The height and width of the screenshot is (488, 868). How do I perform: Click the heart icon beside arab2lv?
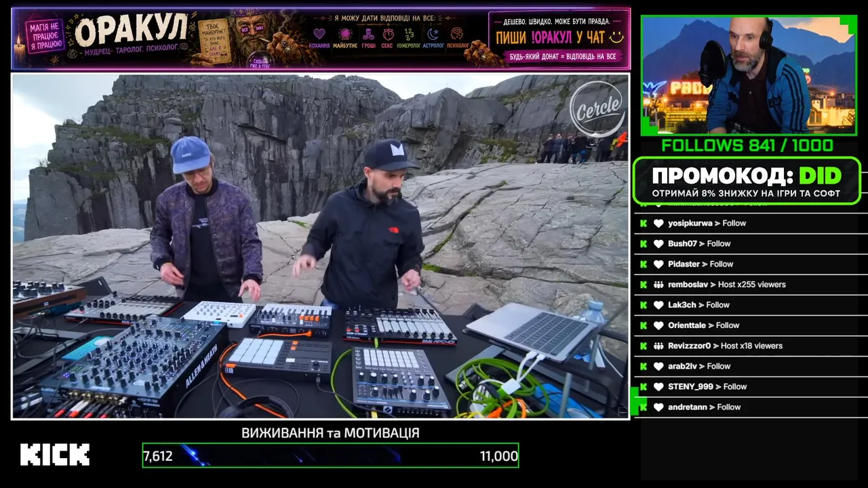[658, 366]
